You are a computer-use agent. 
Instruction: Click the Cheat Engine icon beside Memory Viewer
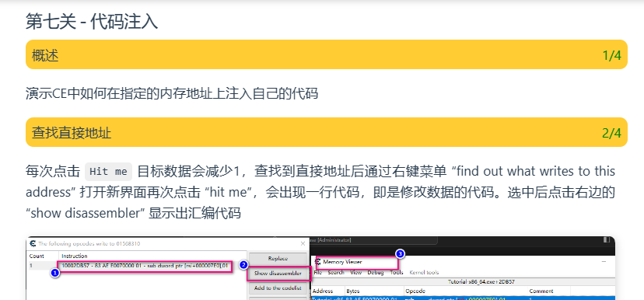[x=318, y=261]
